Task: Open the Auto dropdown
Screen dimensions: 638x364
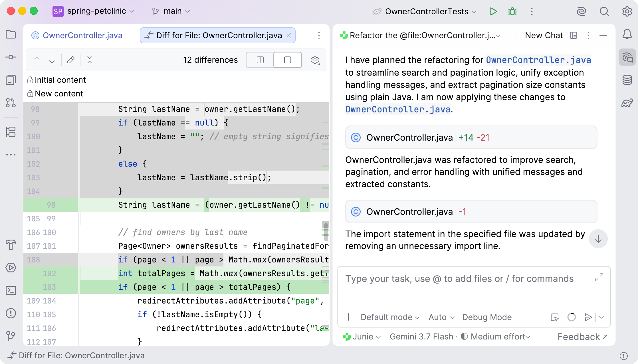Action: 441,317
